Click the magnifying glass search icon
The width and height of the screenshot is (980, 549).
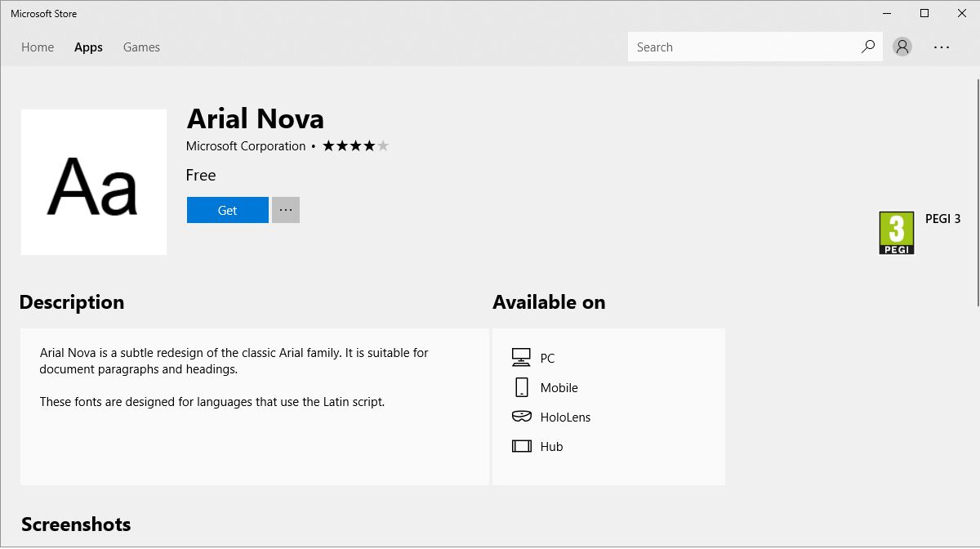[x=868, y=47]
